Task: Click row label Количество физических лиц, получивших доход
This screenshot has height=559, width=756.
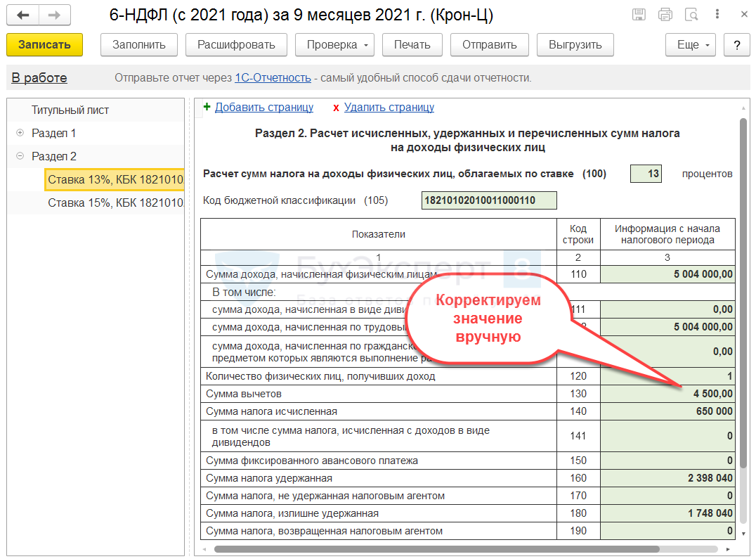Action: pos(320,376)
